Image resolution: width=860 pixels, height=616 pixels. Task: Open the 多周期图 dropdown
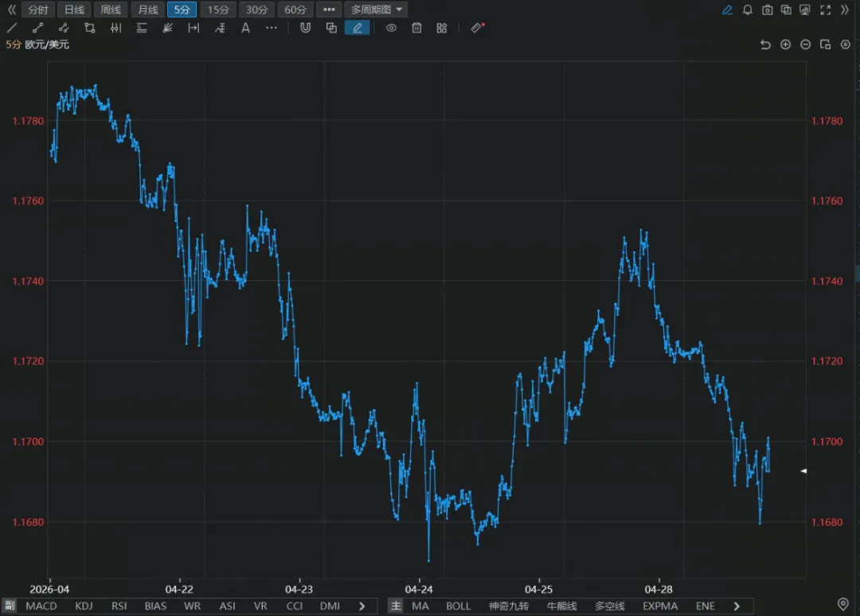click(x=377, y=10)
